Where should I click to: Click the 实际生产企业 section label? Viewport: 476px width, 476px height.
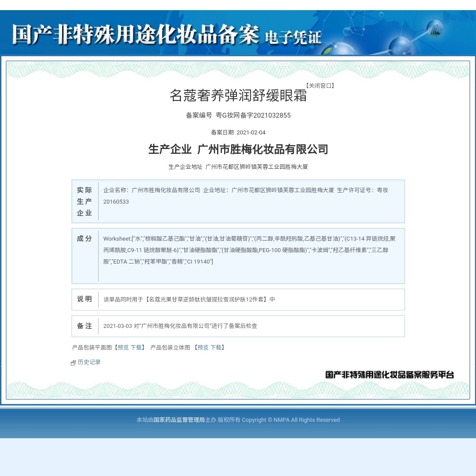tap(84, 201)
